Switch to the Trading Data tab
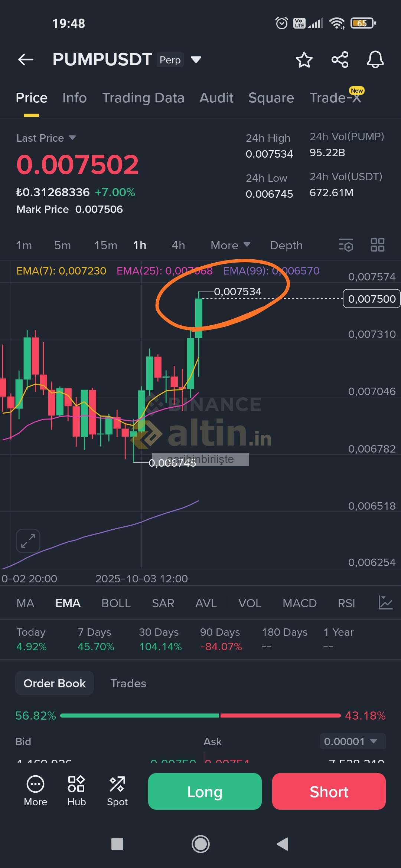The width and height of the screenshot is (401, 868). click(x=143, y=98)
